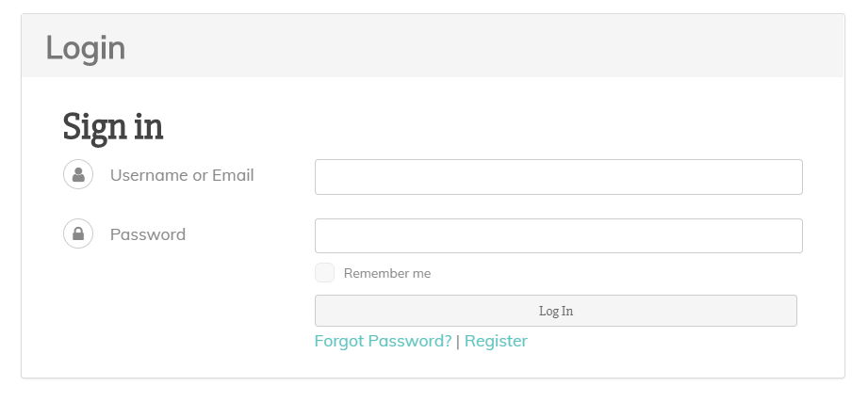Image resolution: width=868 pixels, height=402 pixels.
Task: Click the padlock icon beside Password
Action: click(78, 234)
